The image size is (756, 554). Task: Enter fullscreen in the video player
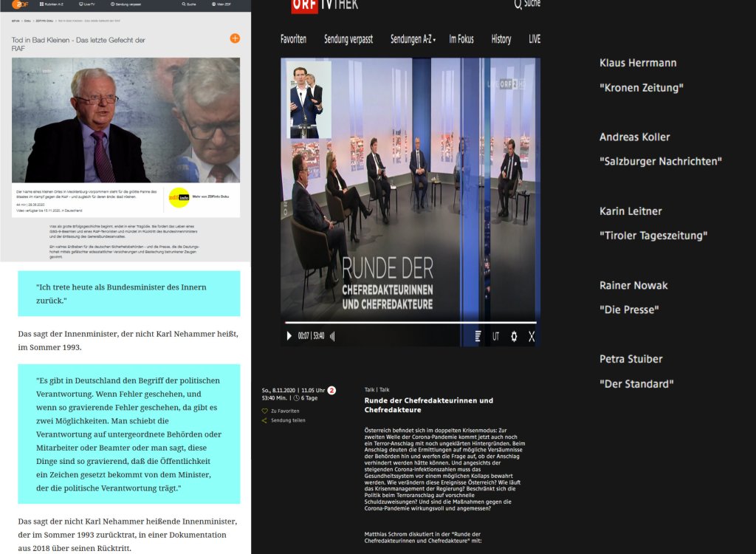(x=532, y=336)
